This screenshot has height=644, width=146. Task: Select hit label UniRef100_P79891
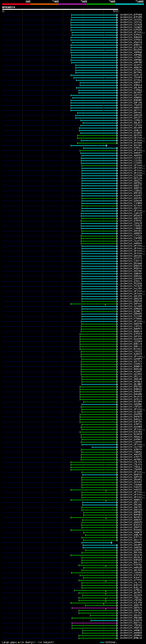[131, 319]
